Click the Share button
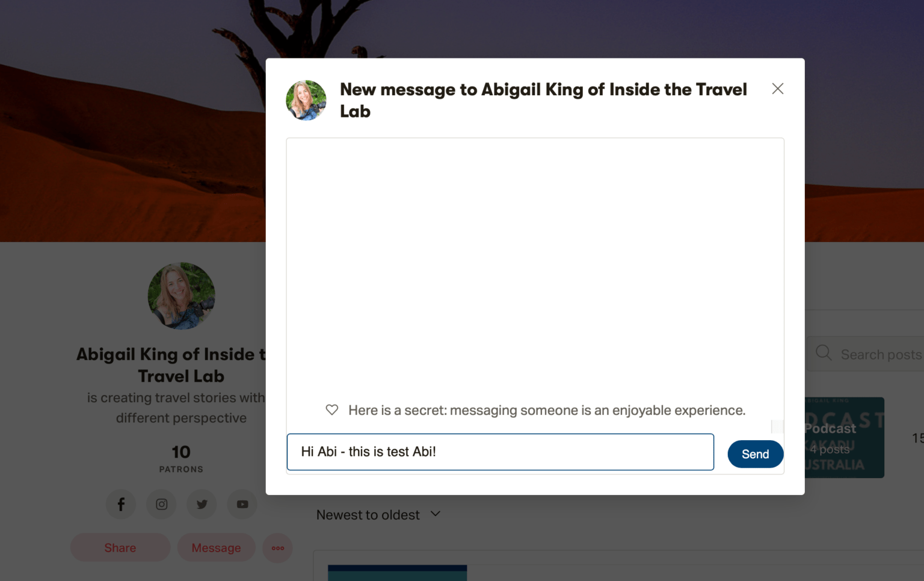The image size is (924, 581). coord(120,547)
